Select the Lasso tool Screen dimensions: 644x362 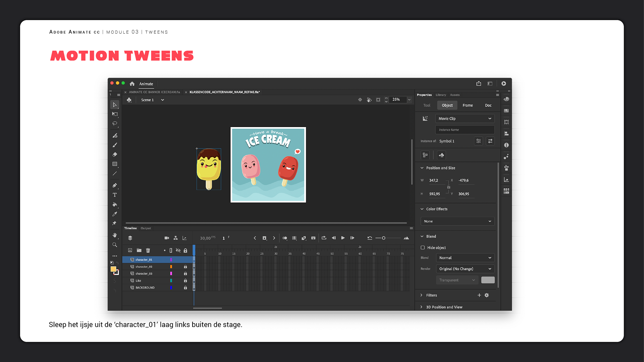click(115, 124)
